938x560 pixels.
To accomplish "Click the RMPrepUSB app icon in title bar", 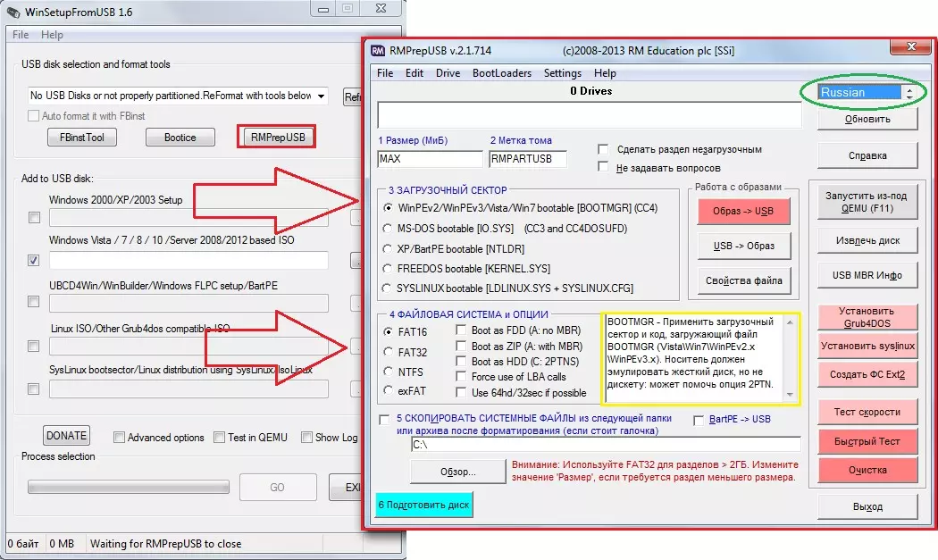I will (378, 51).
